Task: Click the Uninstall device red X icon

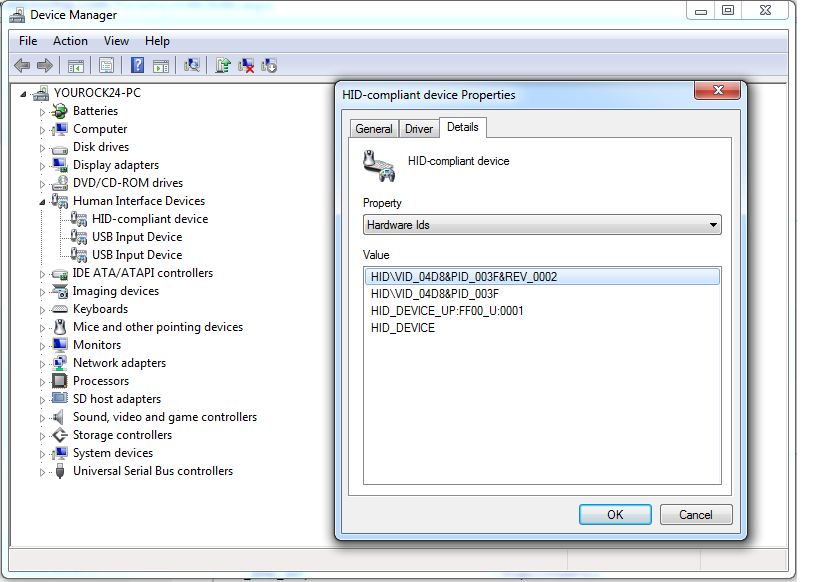Action: pyautogui.click(x=246, y=66)
